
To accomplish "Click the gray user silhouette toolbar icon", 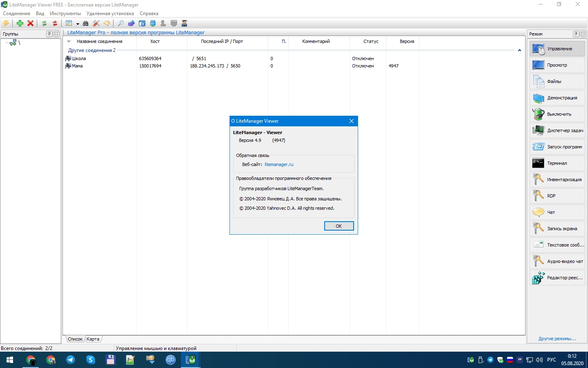I will tap(163, 23).
